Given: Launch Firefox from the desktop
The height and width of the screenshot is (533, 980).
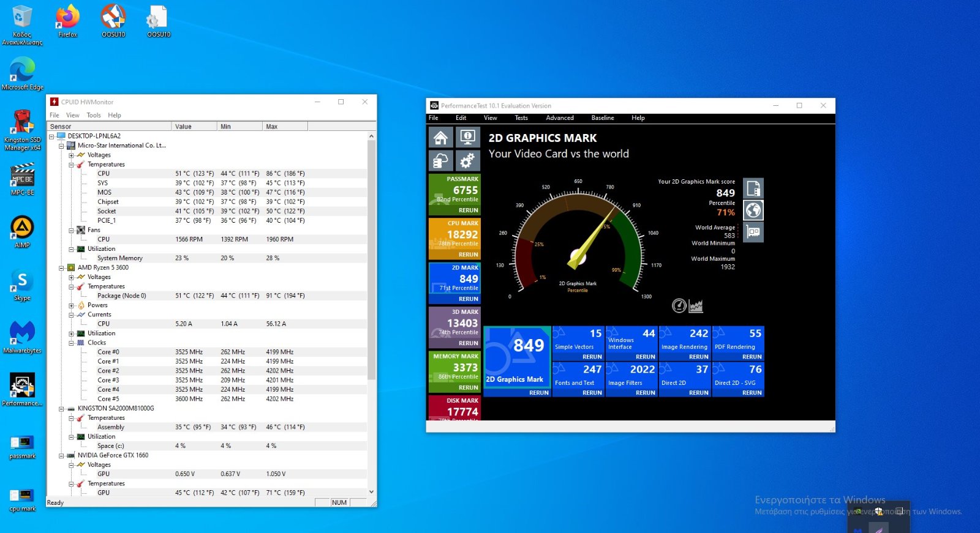Looking at the screenshot, I should tap(67, 21).
